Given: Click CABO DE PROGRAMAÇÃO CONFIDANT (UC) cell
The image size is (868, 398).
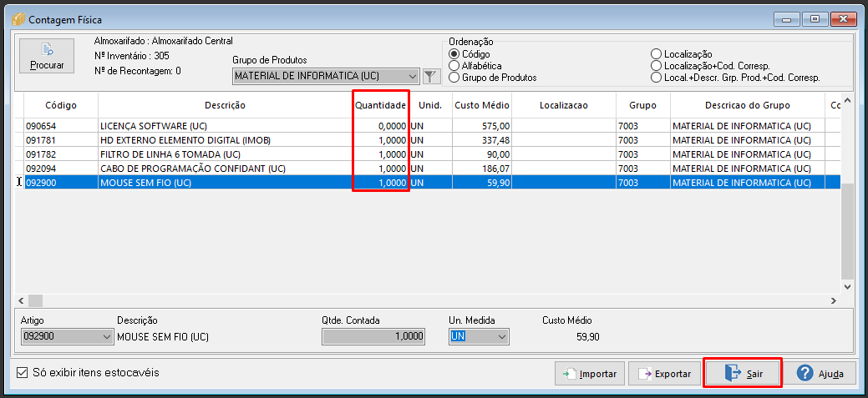Looking at the screenshot, I should click(226, 169).
